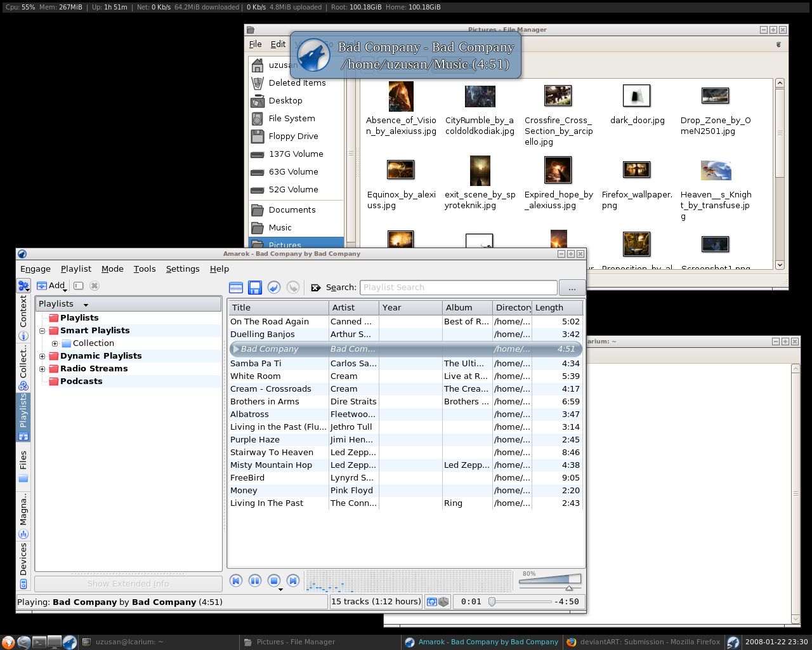Open the Playlist menu in Amarok
812x650 pixels.
point(76,269)
